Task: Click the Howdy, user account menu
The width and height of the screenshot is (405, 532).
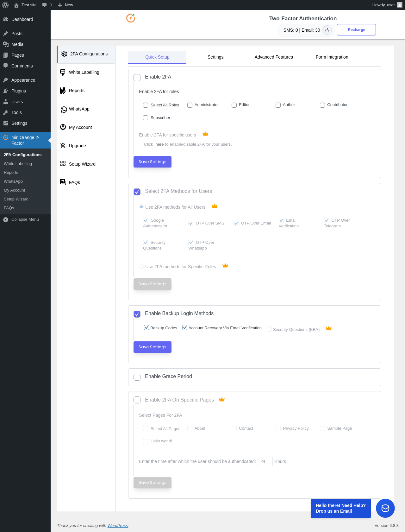Action: click(387, 5)
